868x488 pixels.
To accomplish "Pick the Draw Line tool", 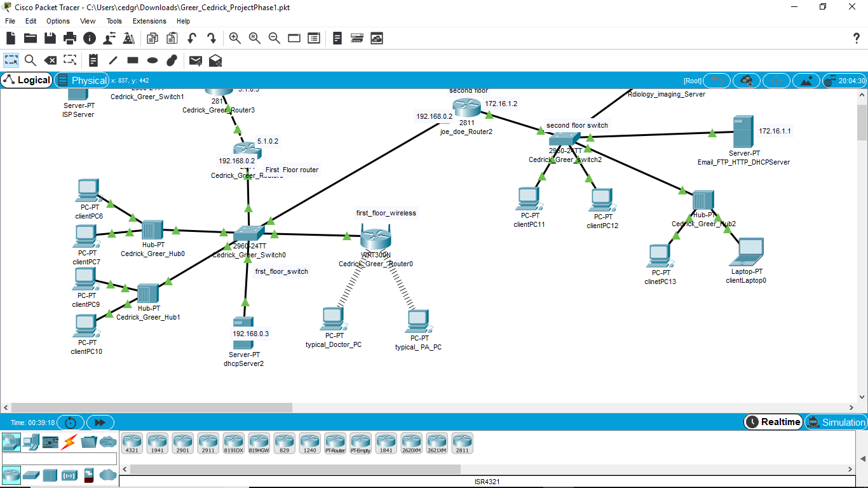I will coord(113,60).
